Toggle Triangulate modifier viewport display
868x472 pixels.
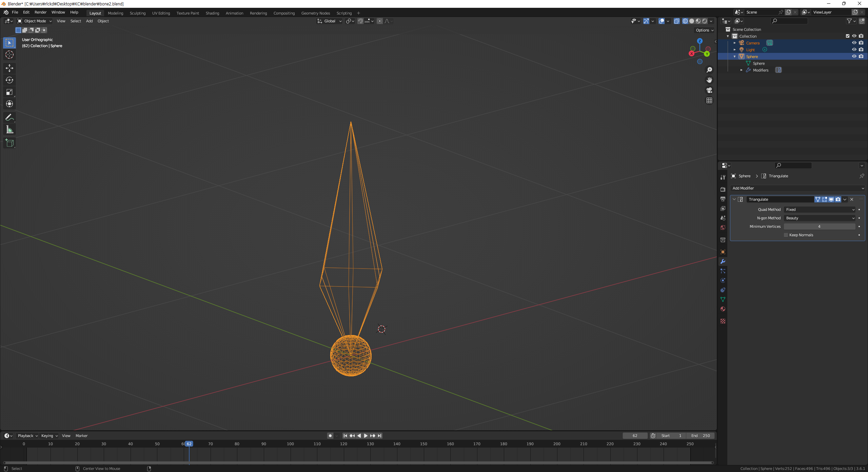click(831, 199)
